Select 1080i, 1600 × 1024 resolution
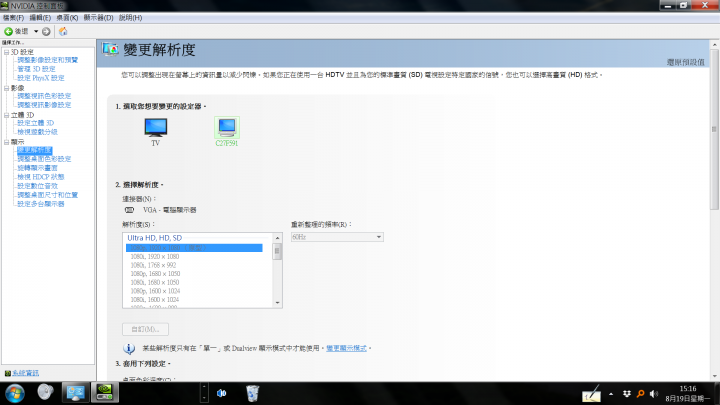 [155, 300]
